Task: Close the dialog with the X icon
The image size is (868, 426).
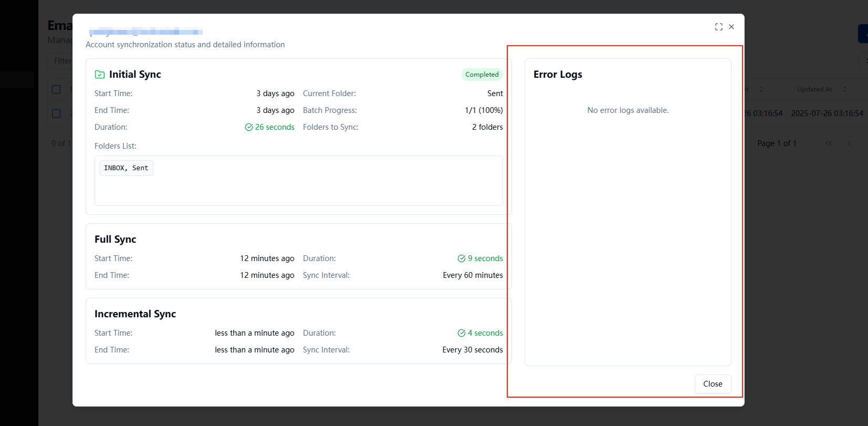Action: (731, 27)
